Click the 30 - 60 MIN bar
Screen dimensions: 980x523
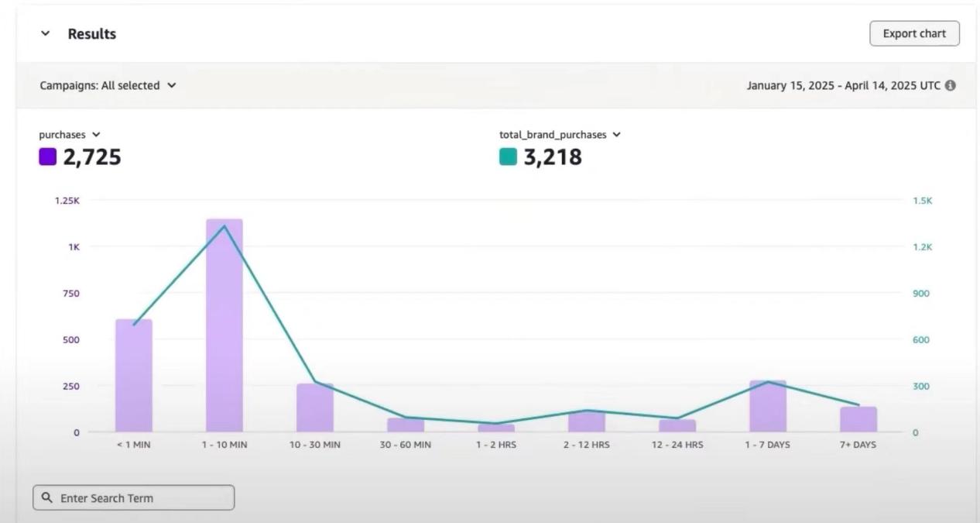(x=406, y=425)
